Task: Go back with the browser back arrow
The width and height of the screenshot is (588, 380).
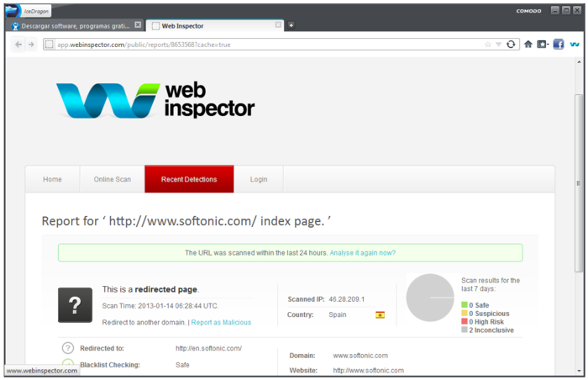Action: click(x=18, y=45)
